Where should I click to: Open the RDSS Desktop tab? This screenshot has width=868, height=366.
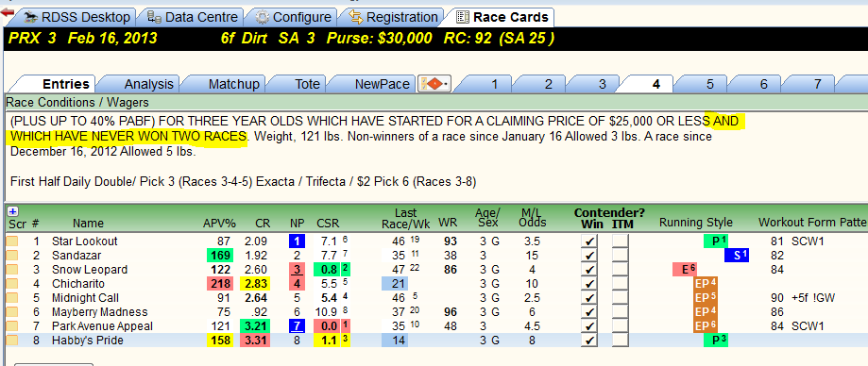(x=78, y=17)
